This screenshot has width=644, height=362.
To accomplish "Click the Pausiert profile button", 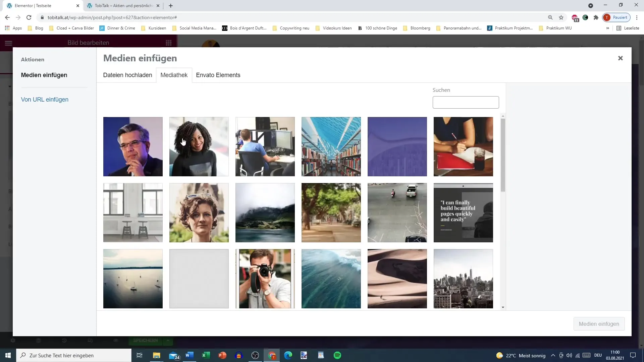I will [x=616, y=17].
